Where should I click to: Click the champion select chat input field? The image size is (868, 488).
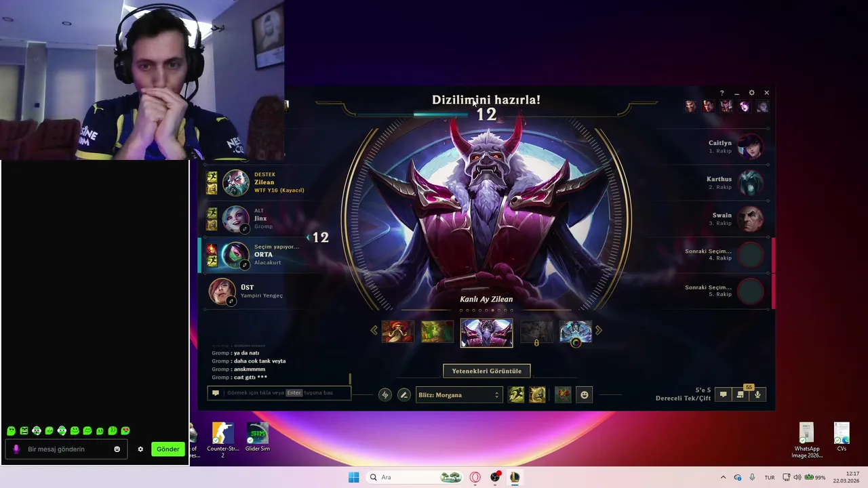pyautogui.click(x=279, y=392)
